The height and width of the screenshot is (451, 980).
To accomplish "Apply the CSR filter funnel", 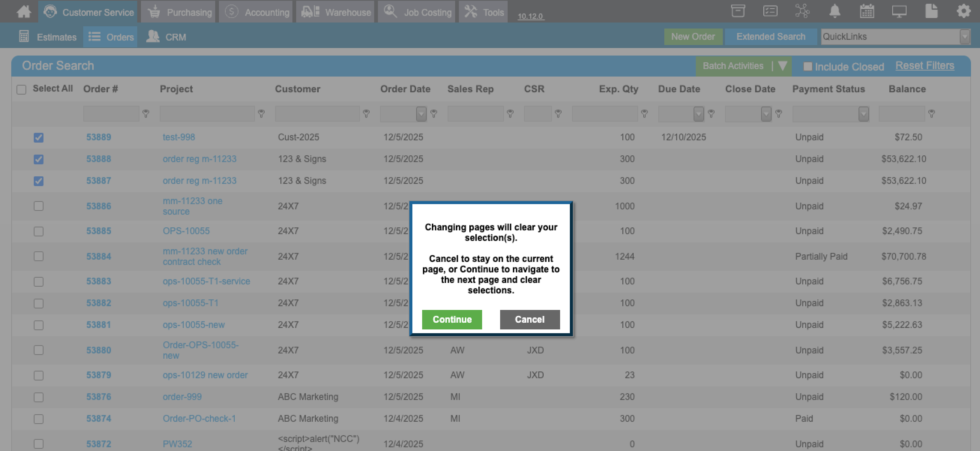I will coord(558,113).
